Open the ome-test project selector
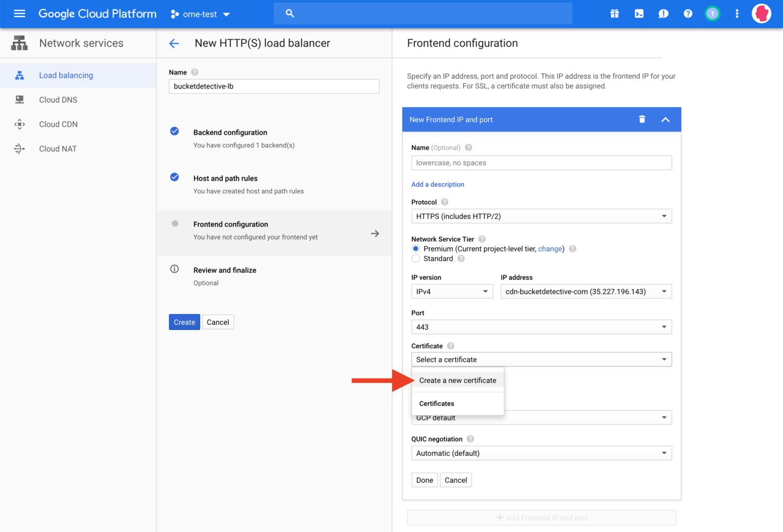The image size is (783, 532). coord(200,14)
